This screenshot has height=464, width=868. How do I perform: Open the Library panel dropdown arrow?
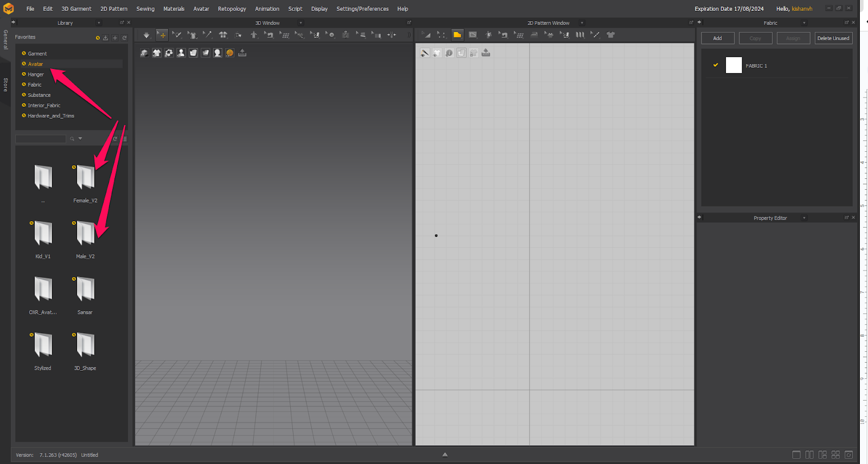pyautogui.click(x=99, y=23)
